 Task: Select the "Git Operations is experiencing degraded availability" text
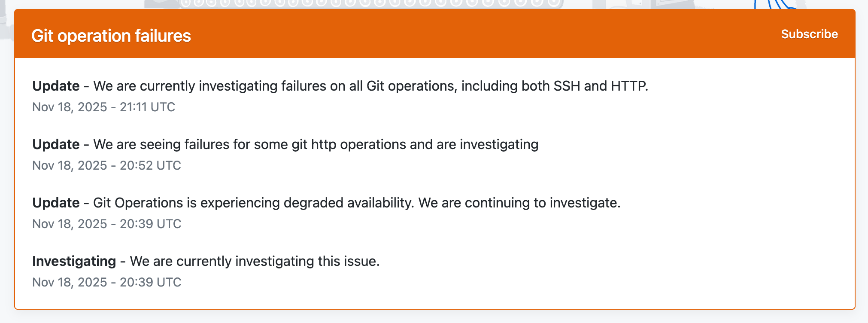click(x=253, y=203)
